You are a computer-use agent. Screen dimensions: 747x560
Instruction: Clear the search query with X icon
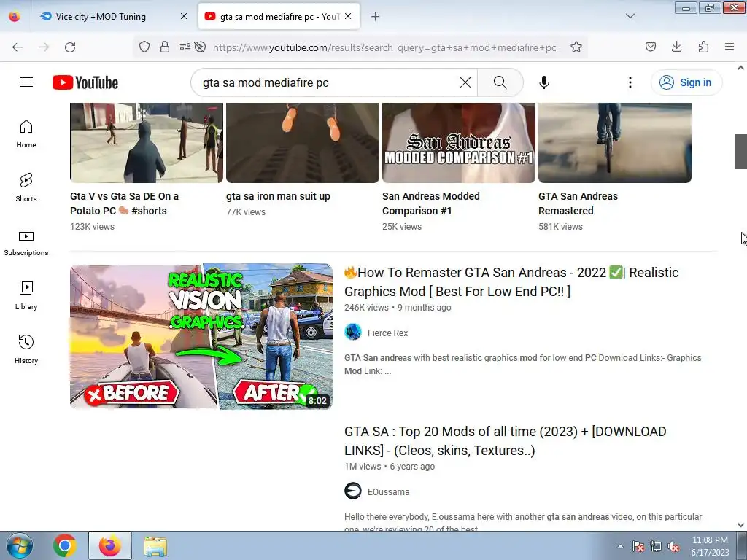[465, 82]
